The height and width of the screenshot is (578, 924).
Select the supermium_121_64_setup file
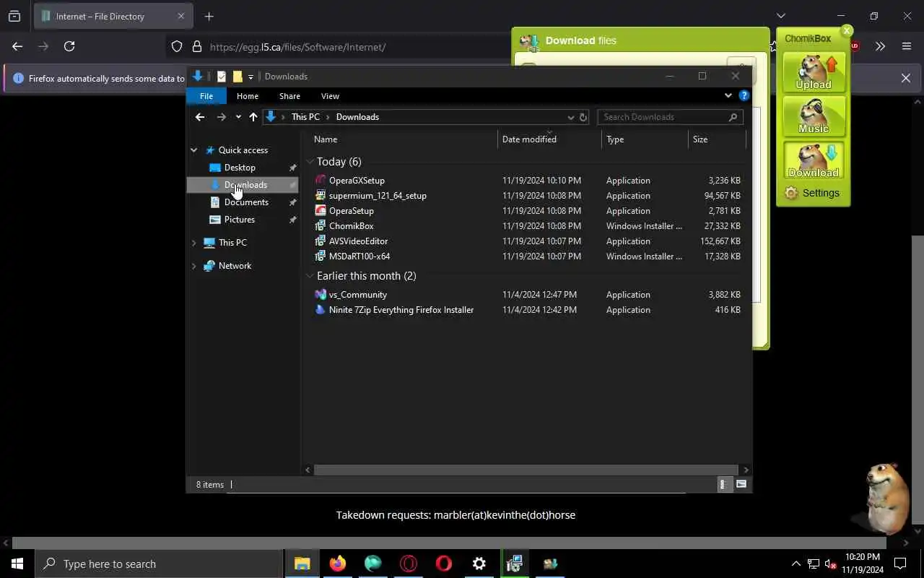(378, 196)
